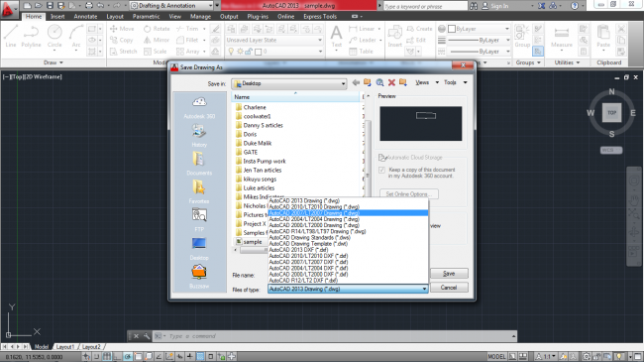Click the Stretch tool

[x=123, y=52]
